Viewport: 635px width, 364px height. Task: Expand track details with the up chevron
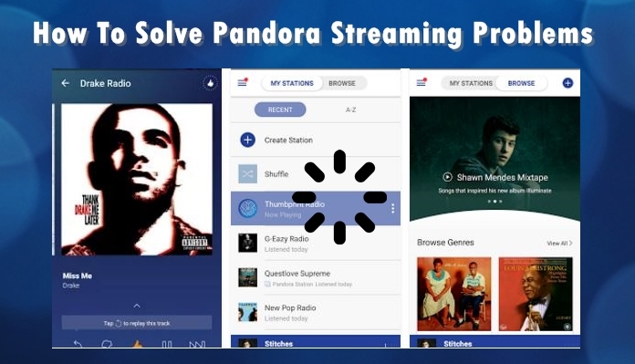(137, 306)
